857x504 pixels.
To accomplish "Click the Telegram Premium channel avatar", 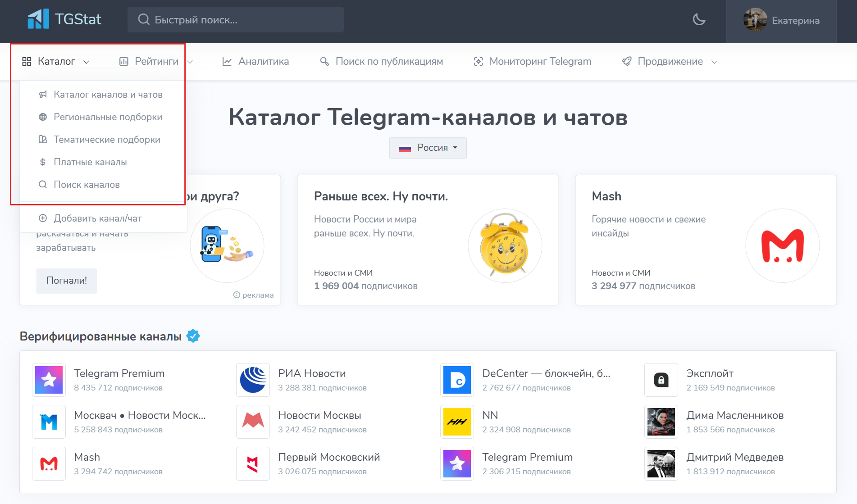I will pos(49,380).
